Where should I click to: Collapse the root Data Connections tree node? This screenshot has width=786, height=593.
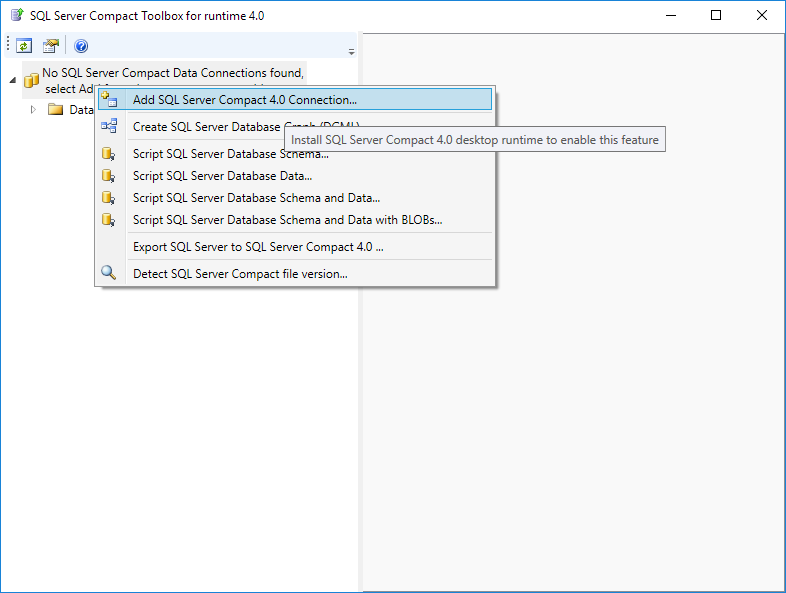click(x=13, y=82)
